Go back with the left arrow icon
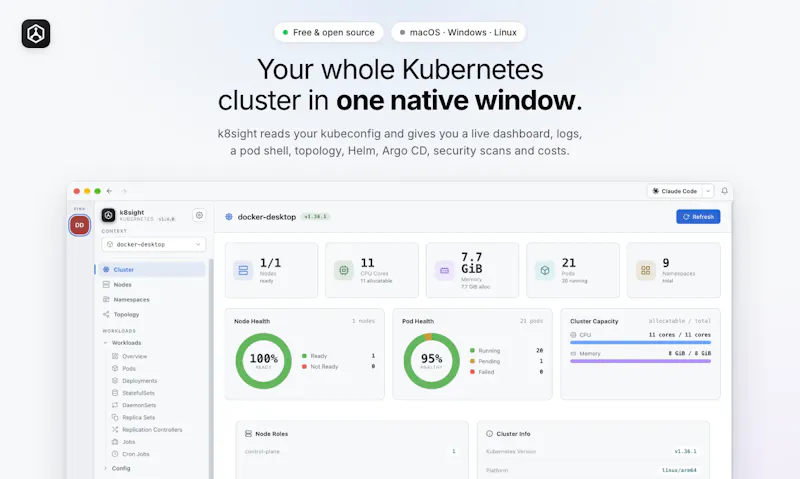Image resolution: width=800 pixels, height=479 pixels. [x=109, y=191]
